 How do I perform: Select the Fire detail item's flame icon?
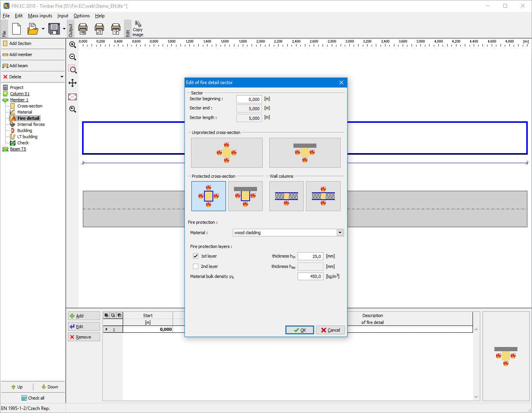(x=13, y=118)
